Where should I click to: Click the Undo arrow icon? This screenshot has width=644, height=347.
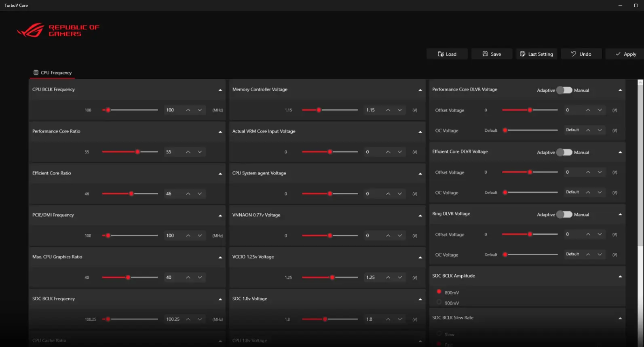click(573, 54)
